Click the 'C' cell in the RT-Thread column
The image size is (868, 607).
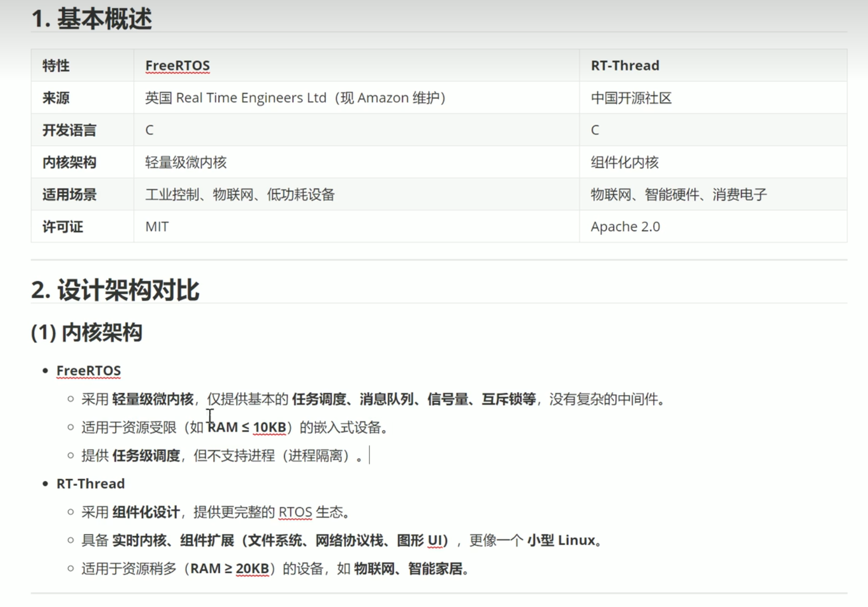coord(713,130)
